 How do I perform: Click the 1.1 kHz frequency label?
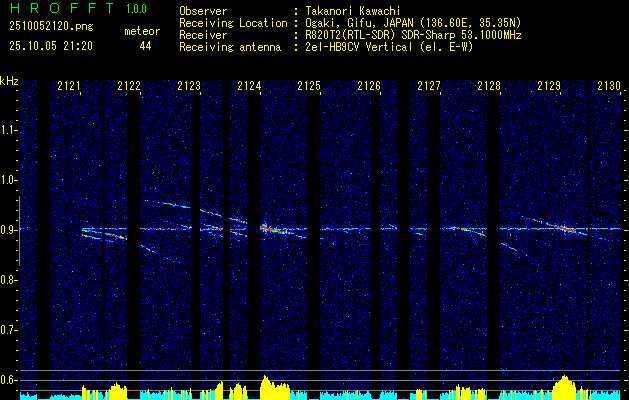pyautogui.click(x=8, y=130)
